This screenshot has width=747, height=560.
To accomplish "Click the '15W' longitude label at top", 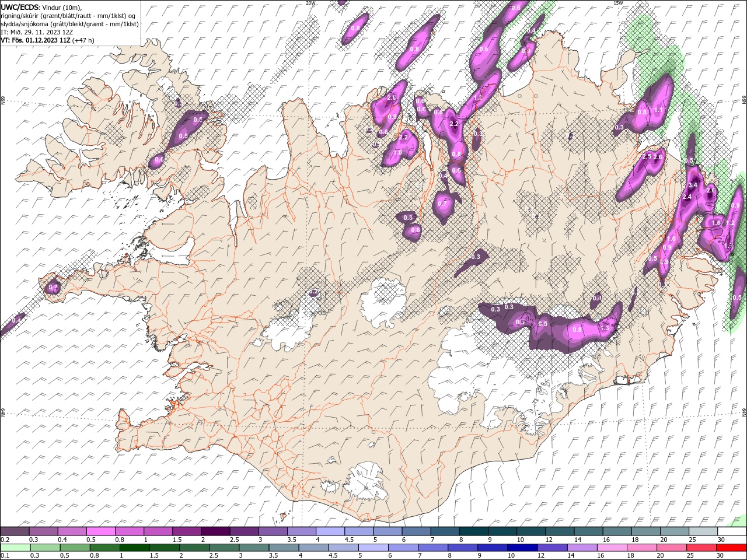I will (618, 3).
